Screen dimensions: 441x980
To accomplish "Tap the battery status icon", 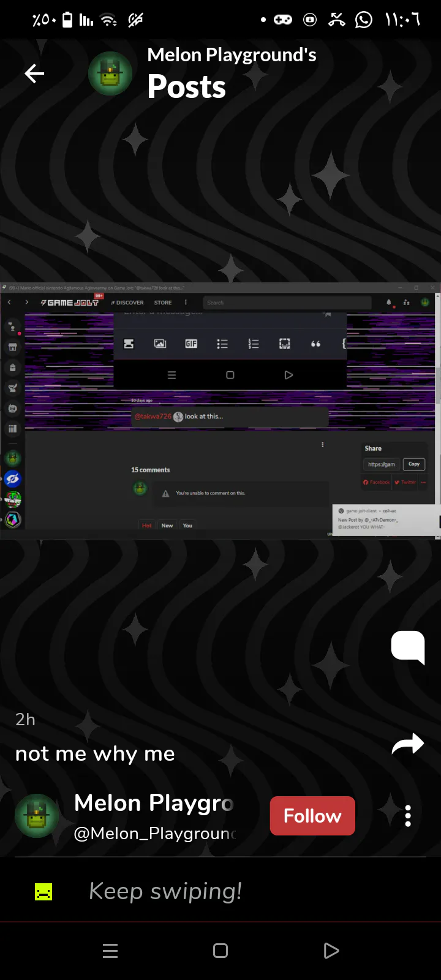I will coord(67,20).
